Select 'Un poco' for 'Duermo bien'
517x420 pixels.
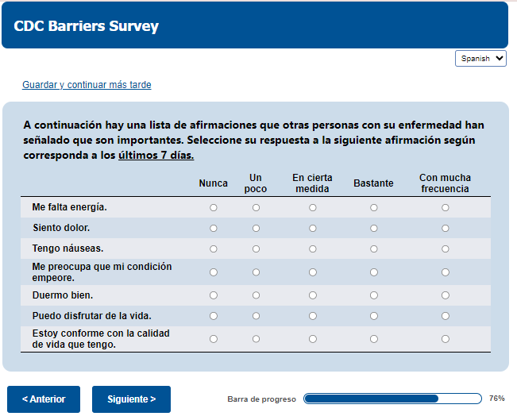pos(256,295)
